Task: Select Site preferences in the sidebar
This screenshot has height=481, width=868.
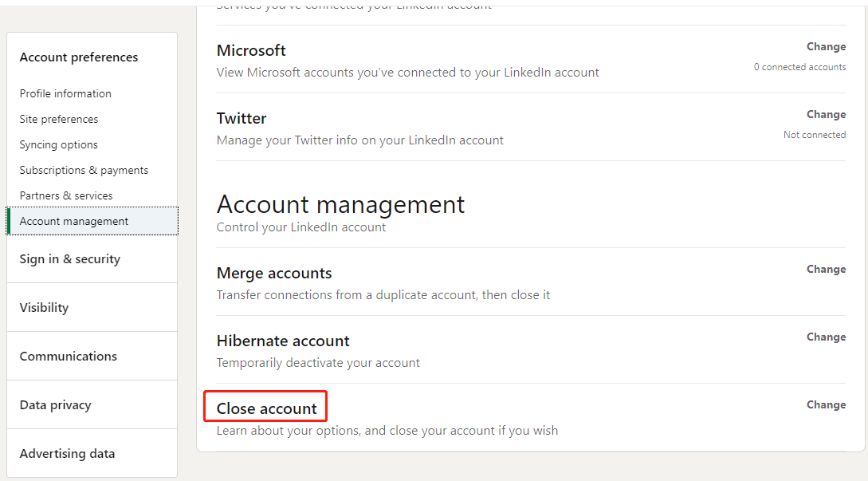Action: [59, 119]
